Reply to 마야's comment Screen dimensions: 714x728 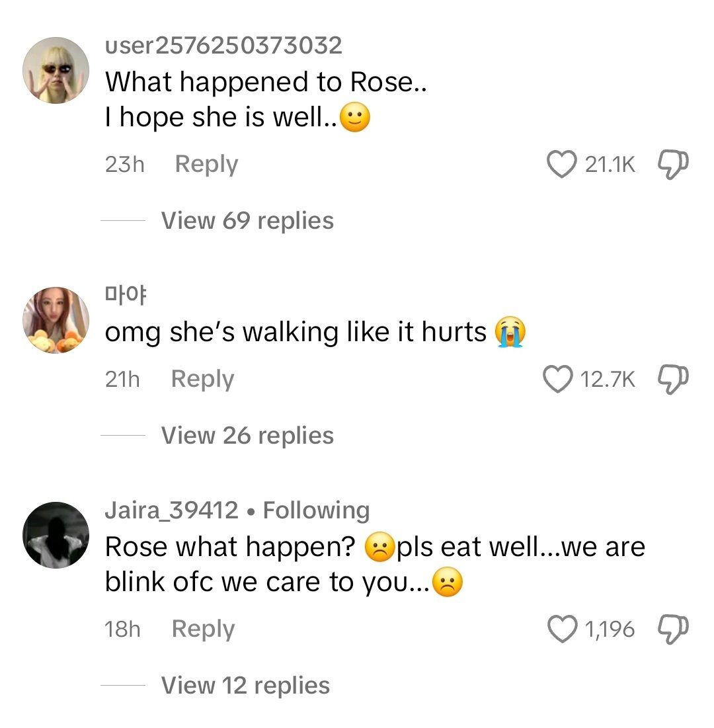click(x=202, y=379)
